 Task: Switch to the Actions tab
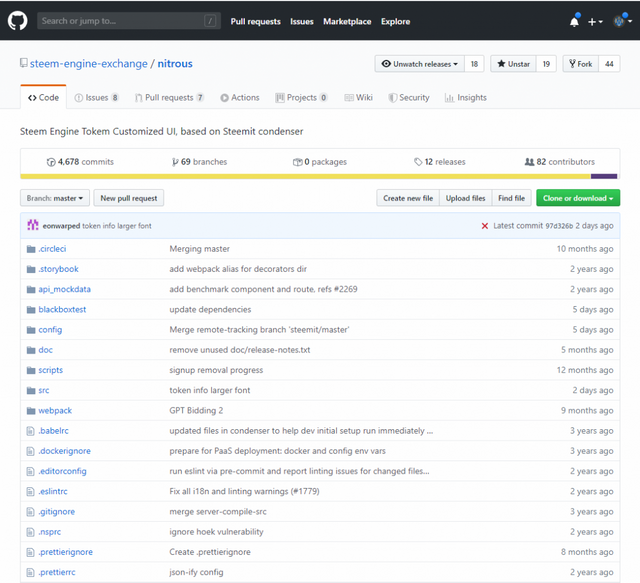point(240,98)
